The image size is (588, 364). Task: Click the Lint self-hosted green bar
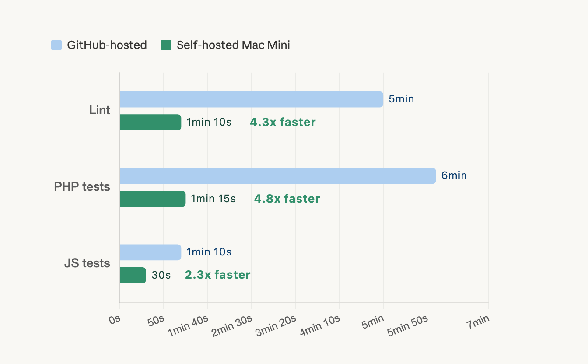point(150,122)
